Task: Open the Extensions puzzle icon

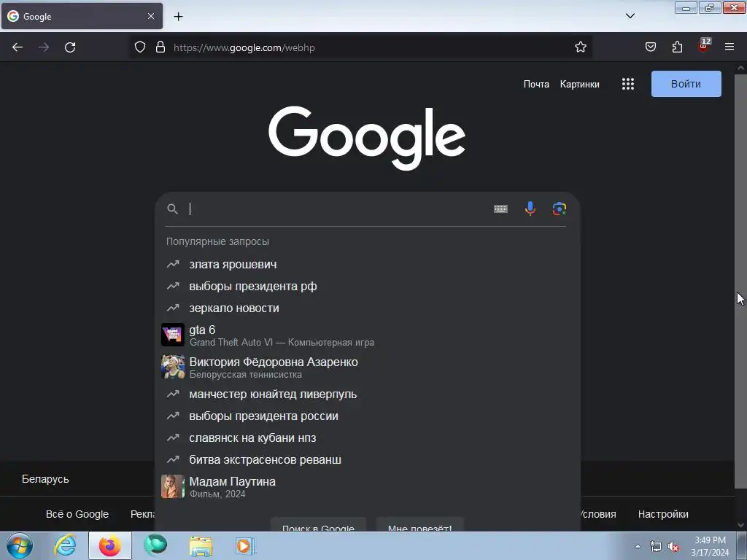Action: pyautogui.click(x=677, y=47)
